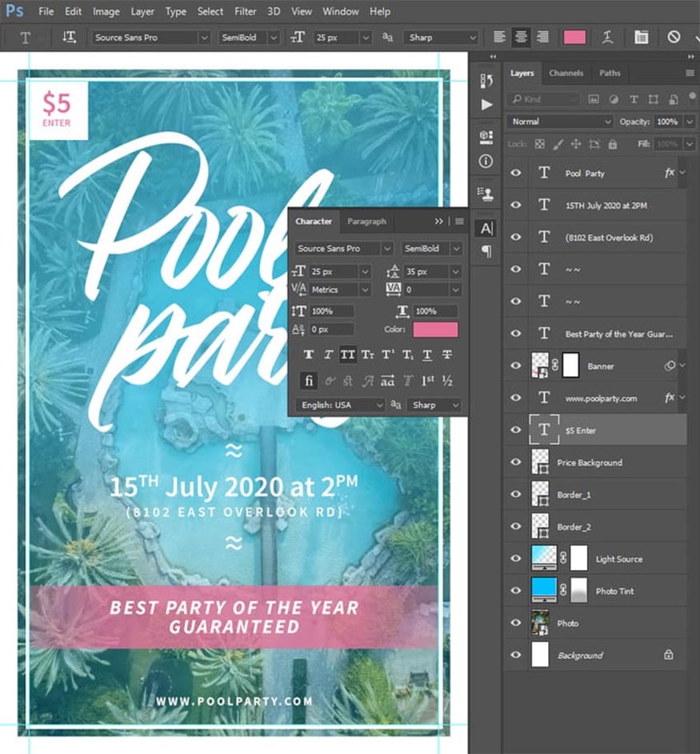Filter layers by type layers icon
The width and height of the screenshot is (700, 754).
point(634,99)
